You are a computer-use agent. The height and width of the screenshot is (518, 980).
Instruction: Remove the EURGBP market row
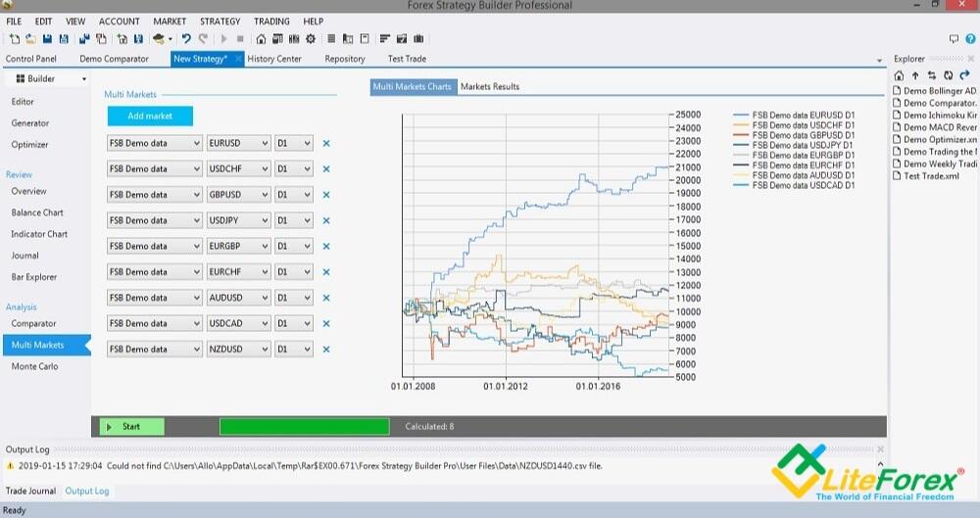point(326,246)
